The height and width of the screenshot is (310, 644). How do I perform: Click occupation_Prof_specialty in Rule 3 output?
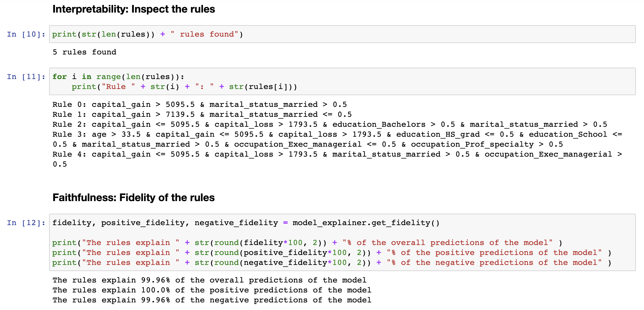pyautogui.click(x=472, y=144)
